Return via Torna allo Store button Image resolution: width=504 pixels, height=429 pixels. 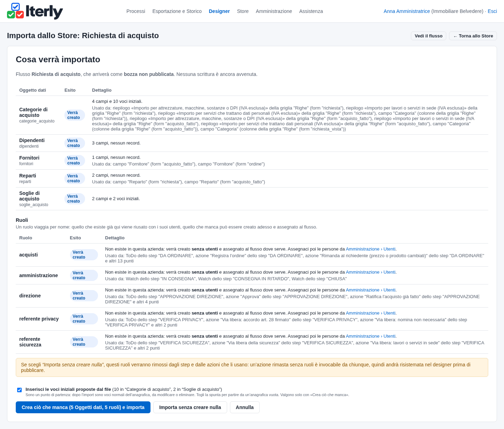[473, 36]
